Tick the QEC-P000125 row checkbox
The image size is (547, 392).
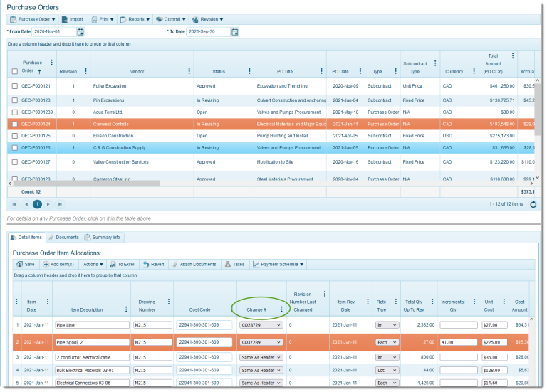(x=14, y=136)
